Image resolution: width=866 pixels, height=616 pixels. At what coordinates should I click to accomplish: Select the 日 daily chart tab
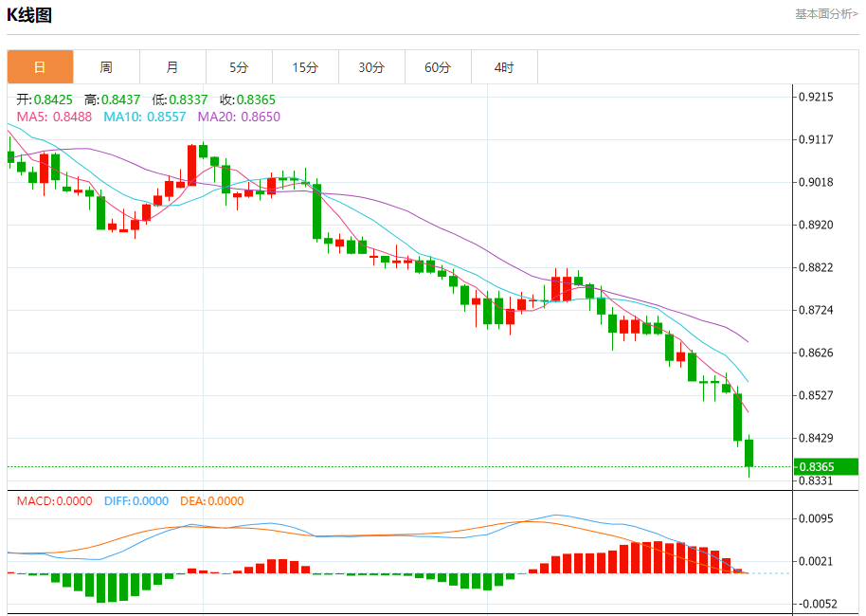tap(41, 67)
